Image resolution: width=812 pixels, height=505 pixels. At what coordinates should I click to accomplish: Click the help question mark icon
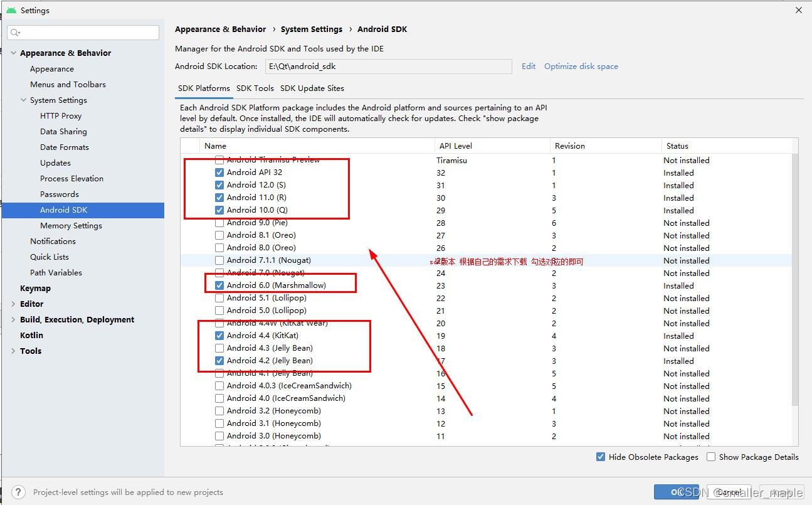pos(19,492)
